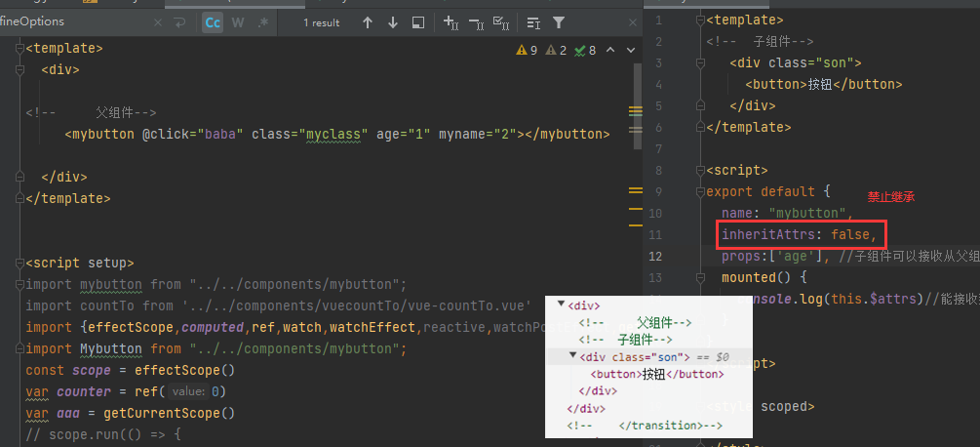980x447 pixels.
Task: Fold the <div> block in left editor
Action: tap(20, 69)
